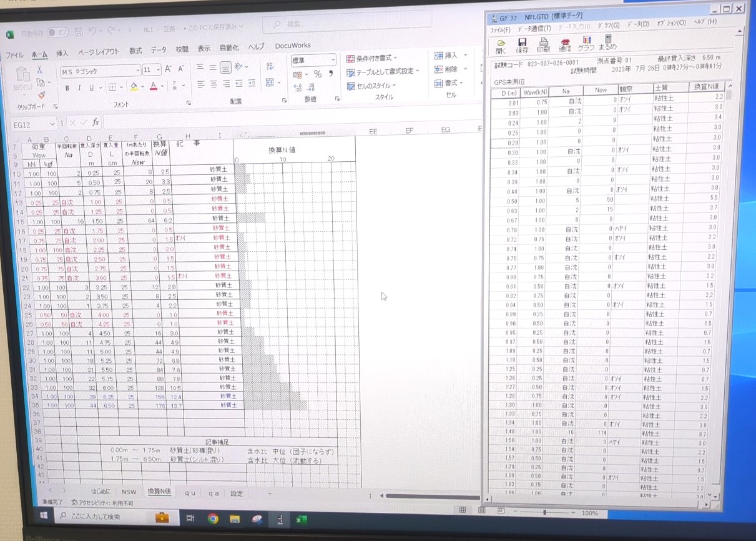Expand the Name Box EG12 dropdown
The image size is (756, 541).
pos(51,124)
